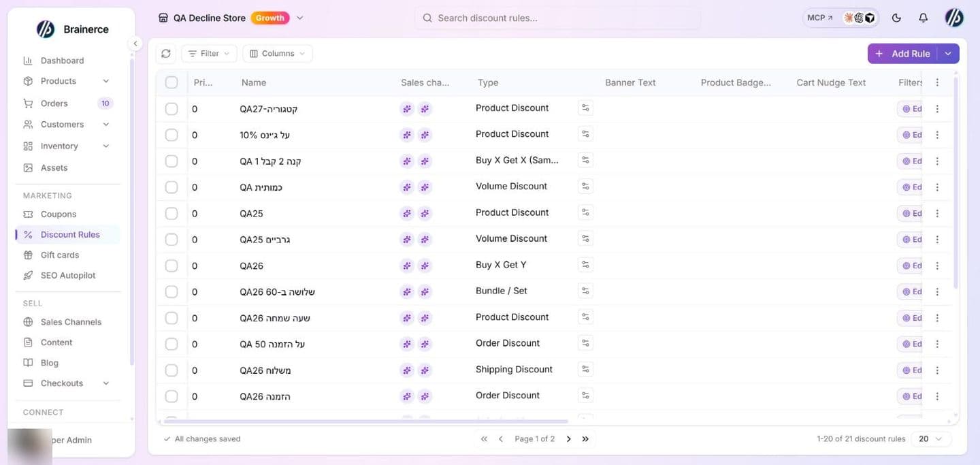
Task: Select the checkbox for the QA27 rule row
Action: click(x=171, y=109)
